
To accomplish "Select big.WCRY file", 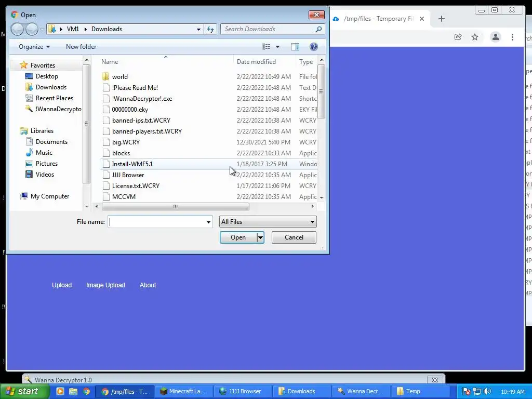I will click(x=126, y=142).
